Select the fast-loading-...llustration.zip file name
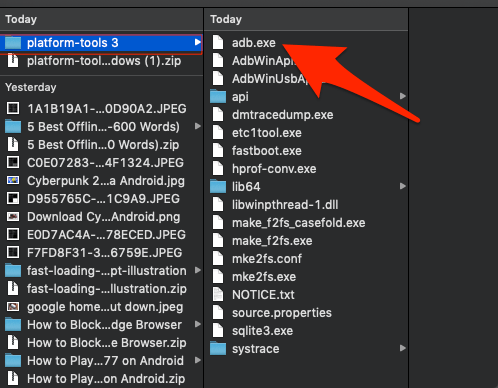 coord(107,289)
